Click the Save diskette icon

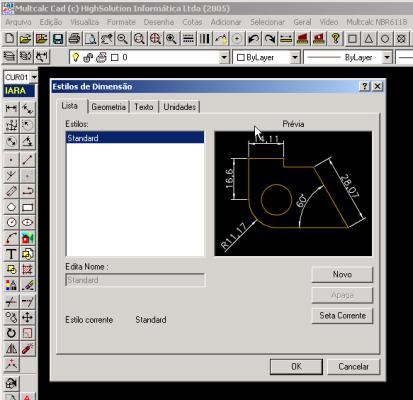[x=58, y=39]
